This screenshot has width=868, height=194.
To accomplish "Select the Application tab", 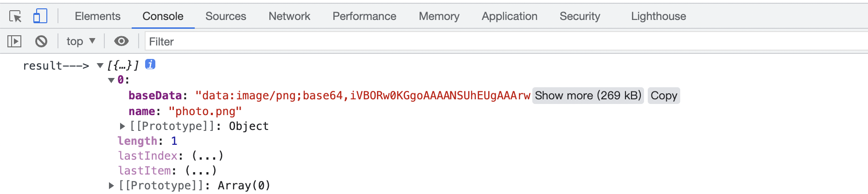I will [x=510, y=16].
